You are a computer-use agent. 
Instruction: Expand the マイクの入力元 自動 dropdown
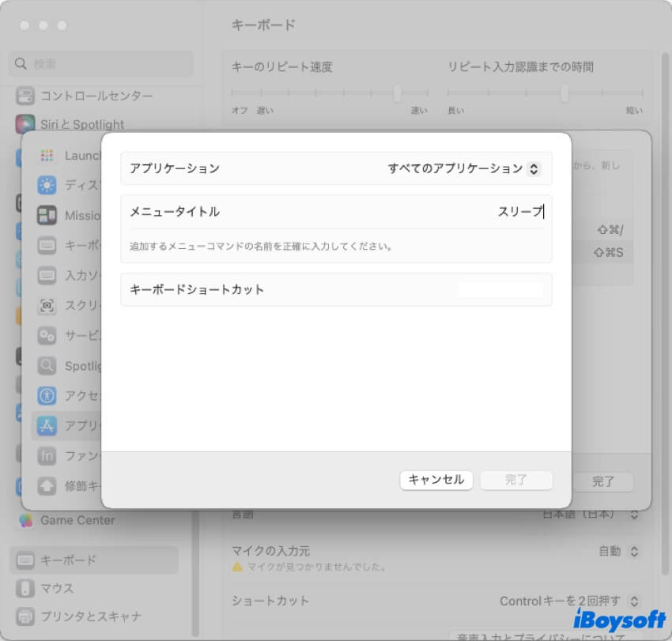coord(619,551)
